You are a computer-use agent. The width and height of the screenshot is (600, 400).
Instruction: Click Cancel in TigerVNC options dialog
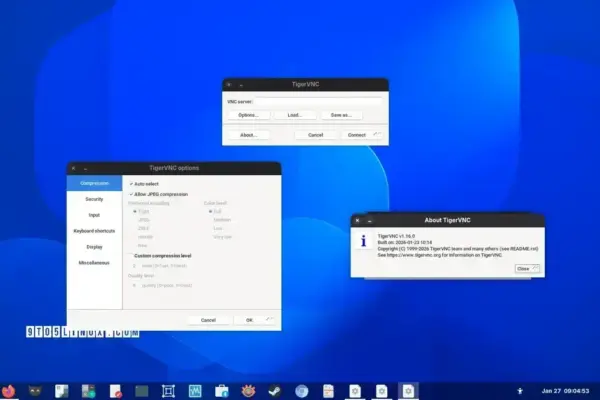(x=208, y=320)
